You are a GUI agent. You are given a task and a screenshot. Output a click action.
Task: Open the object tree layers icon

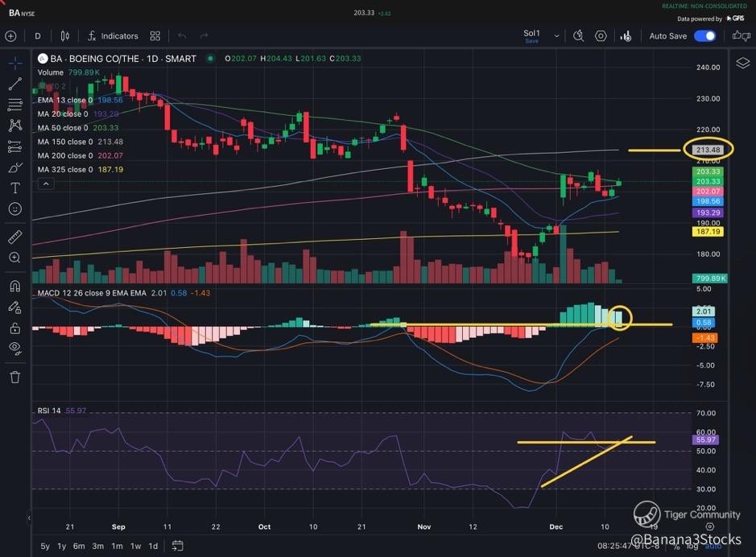(742, 63)
